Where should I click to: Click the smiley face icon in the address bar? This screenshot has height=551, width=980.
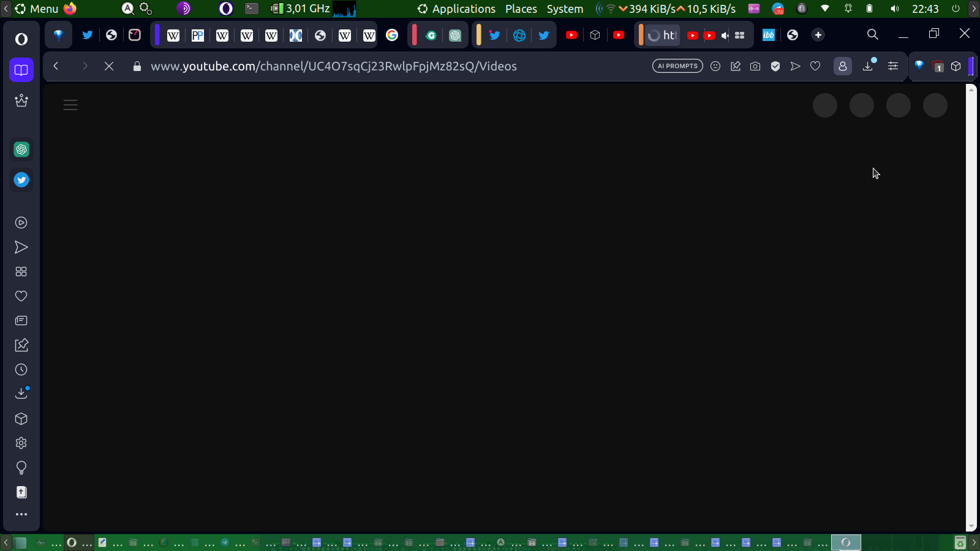pyautogui.click(x=715, y=66)
